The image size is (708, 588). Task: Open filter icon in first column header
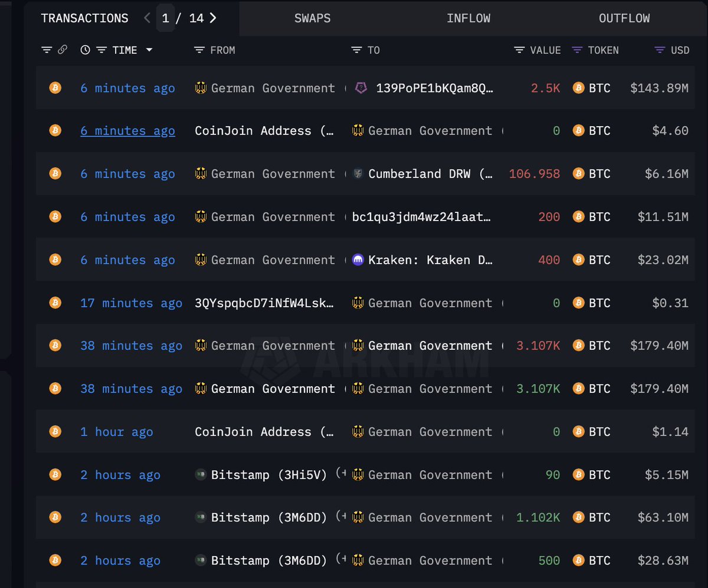point(47,50)
